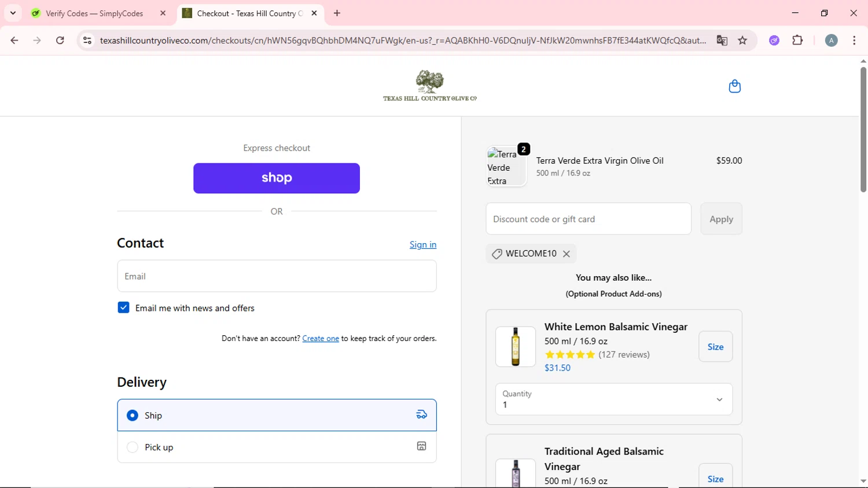
Task: Click the browser address bar URL
Action: tap(403, 41)
